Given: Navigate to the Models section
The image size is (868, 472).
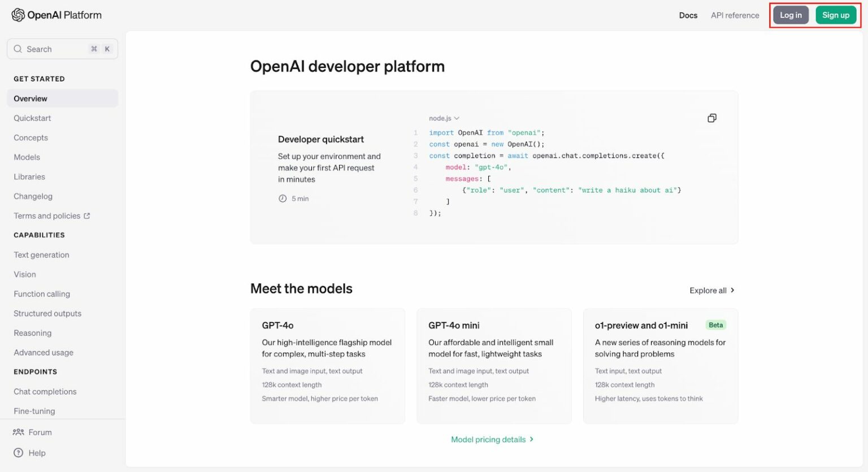Looking at the screenshot, I should coord(27,157).
